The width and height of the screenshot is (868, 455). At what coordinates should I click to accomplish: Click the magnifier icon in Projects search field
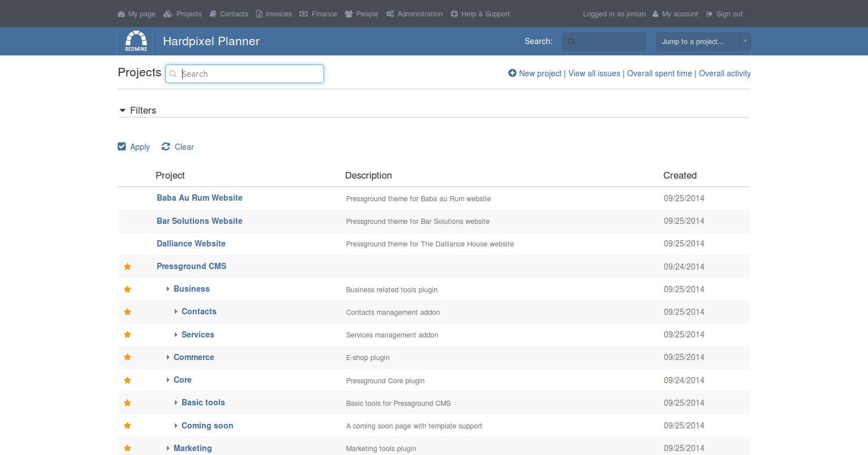[x=173, y=73]
